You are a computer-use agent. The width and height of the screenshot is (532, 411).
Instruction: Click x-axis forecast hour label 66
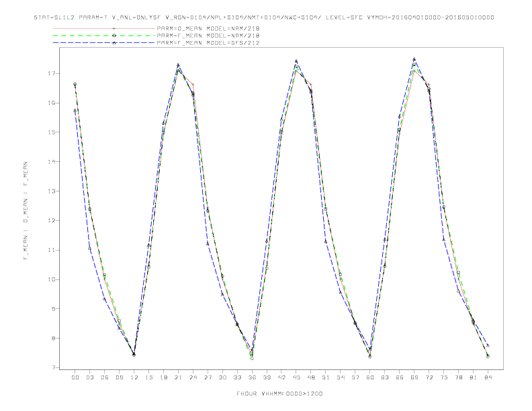click(400, 377)
